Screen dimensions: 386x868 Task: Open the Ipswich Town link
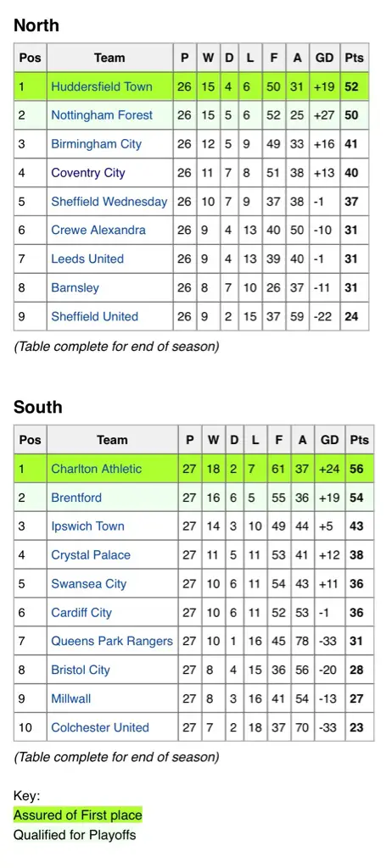88,526
